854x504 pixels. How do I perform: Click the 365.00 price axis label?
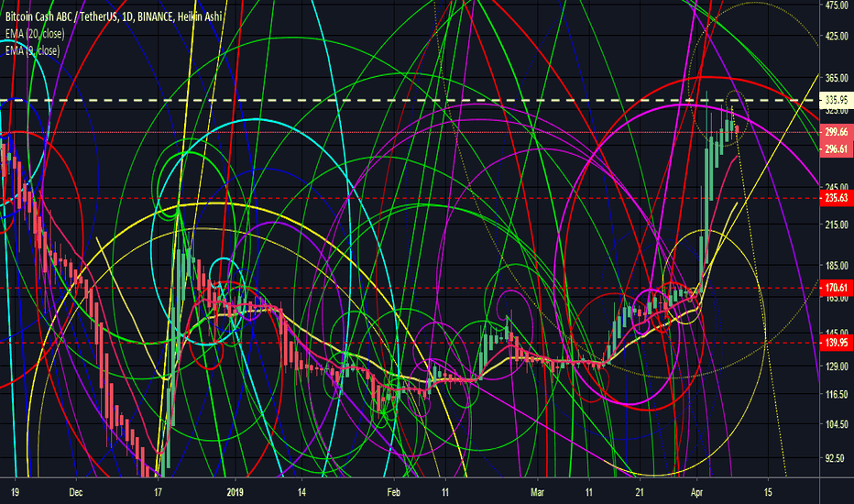(x=837, y=78)
